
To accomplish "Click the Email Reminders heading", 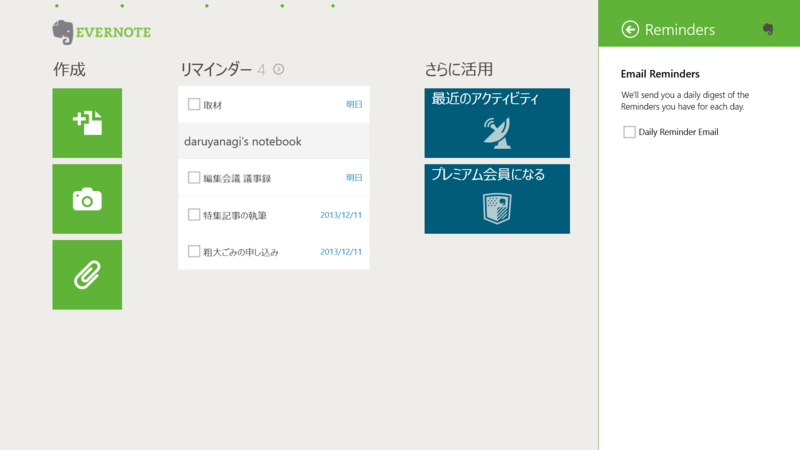I will pyautogui.click(x=660, y=74).
